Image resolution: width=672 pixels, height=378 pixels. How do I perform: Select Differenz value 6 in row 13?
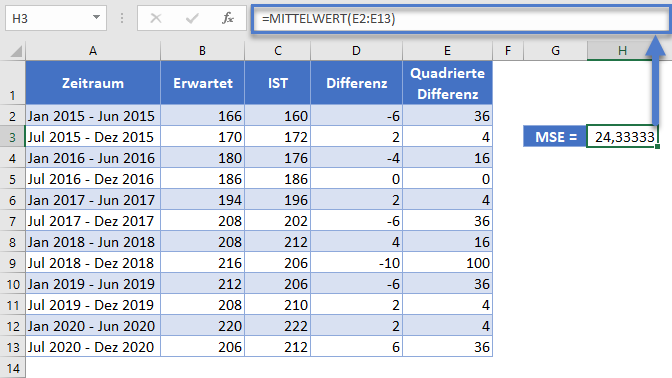pos(356,347)
